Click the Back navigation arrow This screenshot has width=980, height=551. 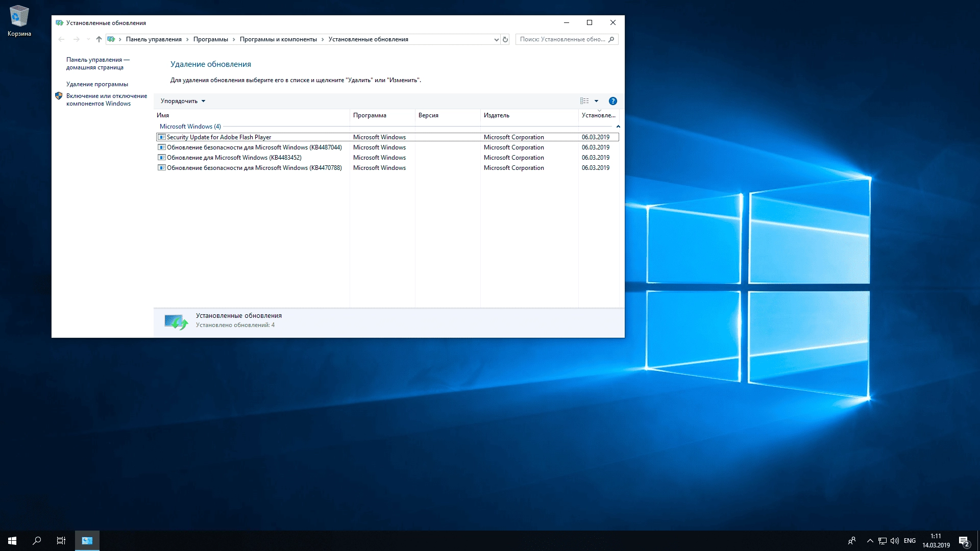(61, 39)
